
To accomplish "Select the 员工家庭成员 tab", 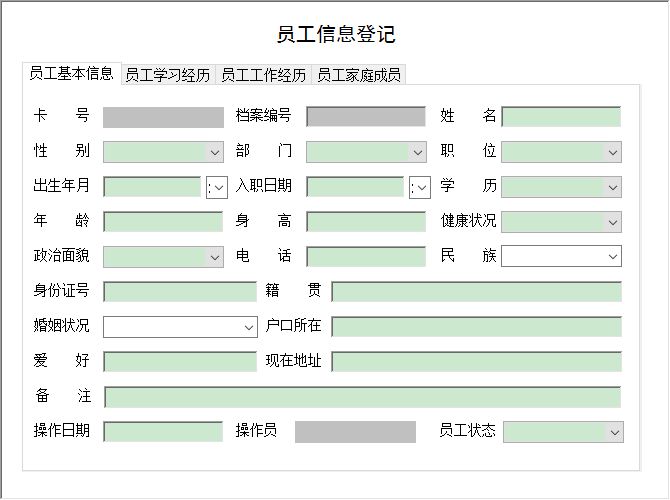I will tap(359, 75).
